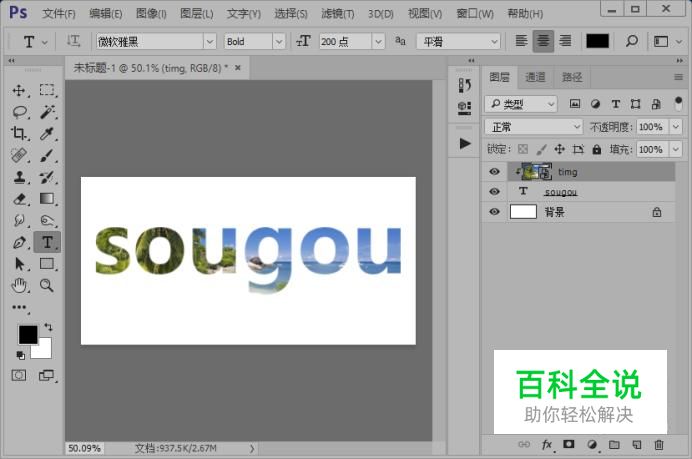Click the black foreground color swatch
692x459 pixels.
pyautogui.click(x=28, y=335)
